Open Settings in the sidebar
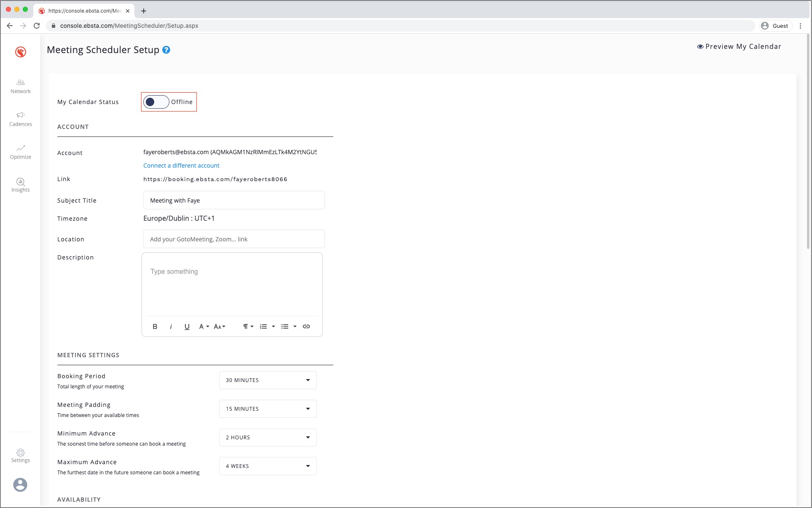812x508 pixels. [x=20, y=455]
